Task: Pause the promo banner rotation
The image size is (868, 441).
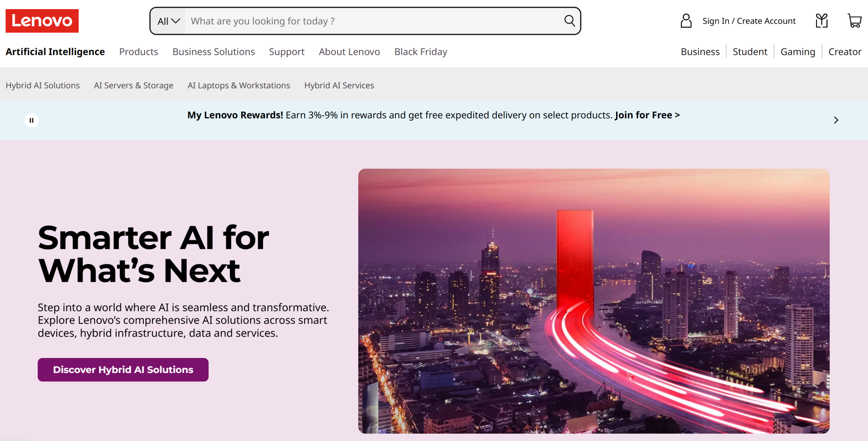Action: click(32, 120)
